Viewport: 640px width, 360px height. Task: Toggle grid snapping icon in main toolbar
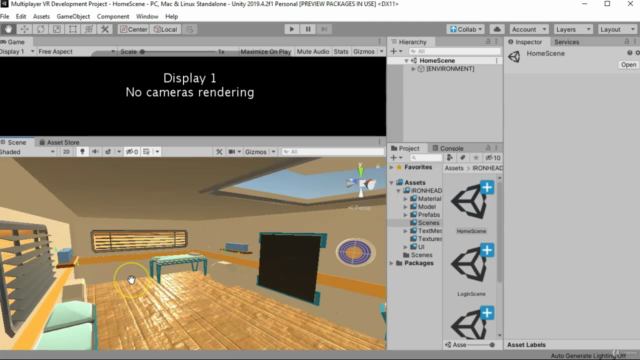click(190, 29)
